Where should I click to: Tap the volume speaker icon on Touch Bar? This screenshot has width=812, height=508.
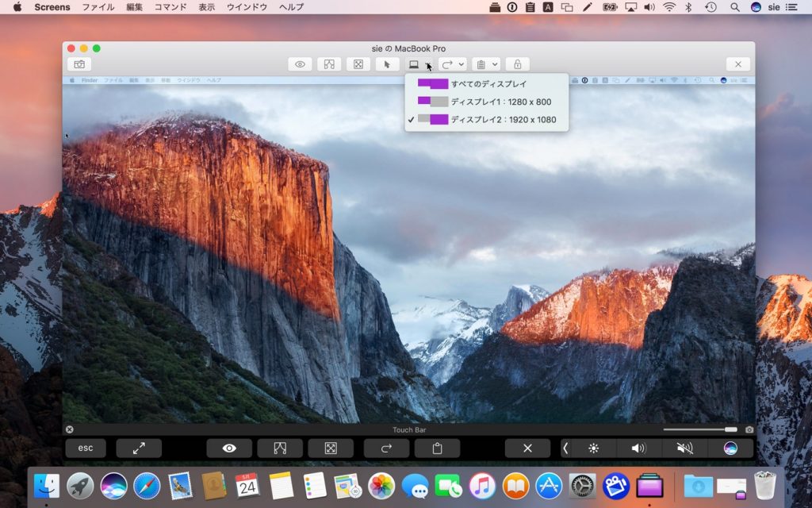coord(638,448)
